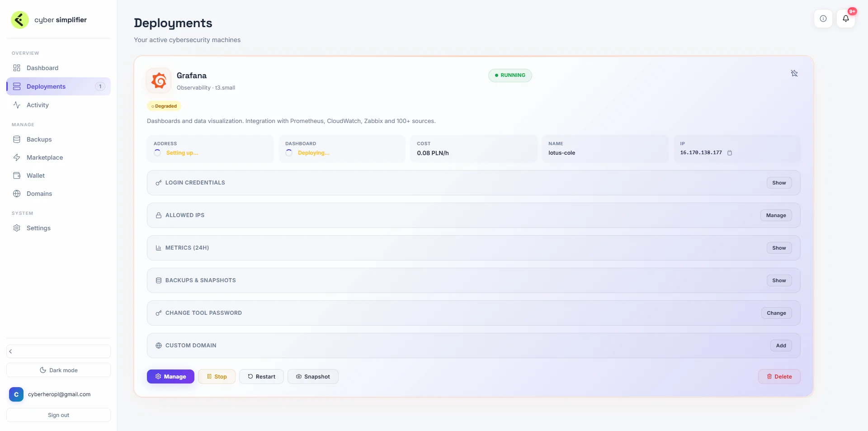Copy the IP address with the clipboard icon
Viewport: 868px width, 431px height.
click(729, 153)
